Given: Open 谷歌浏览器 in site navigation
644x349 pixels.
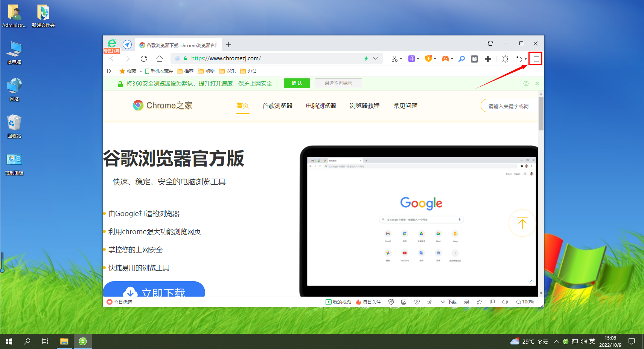Looking at the screenshot, I should click(277, 106).
